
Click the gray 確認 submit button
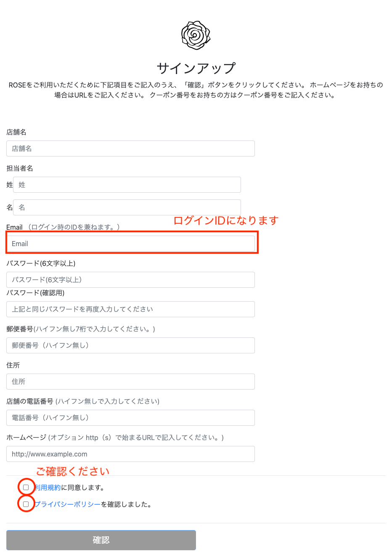click(101, 540)
